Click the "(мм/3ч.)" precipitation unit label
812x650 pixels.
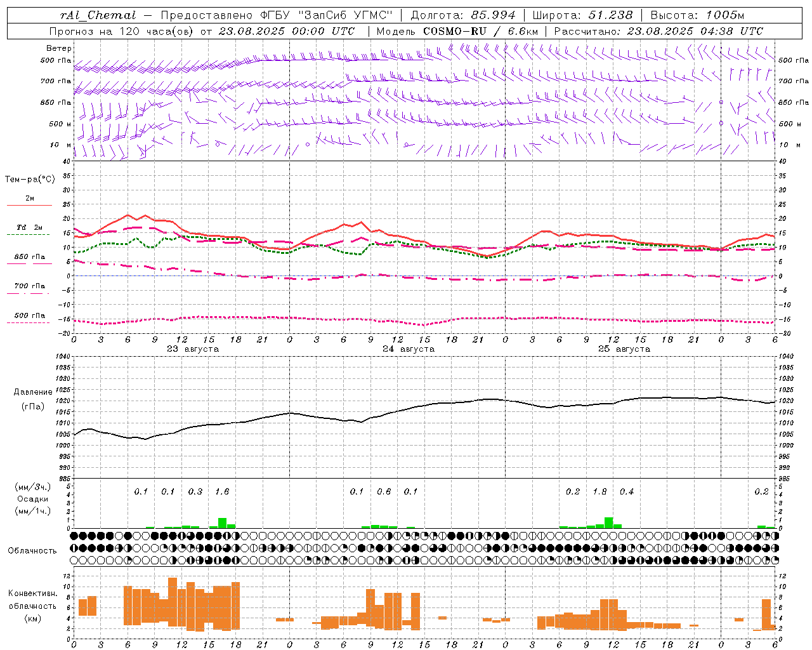coord(33,487)
